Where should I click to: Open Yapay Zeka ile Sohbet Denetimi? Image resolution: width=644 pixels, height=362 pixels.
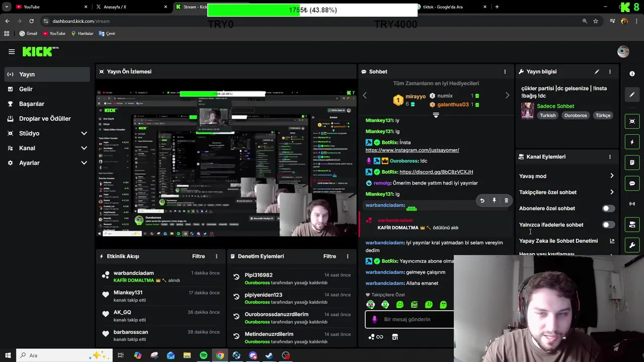coord(567,241)
